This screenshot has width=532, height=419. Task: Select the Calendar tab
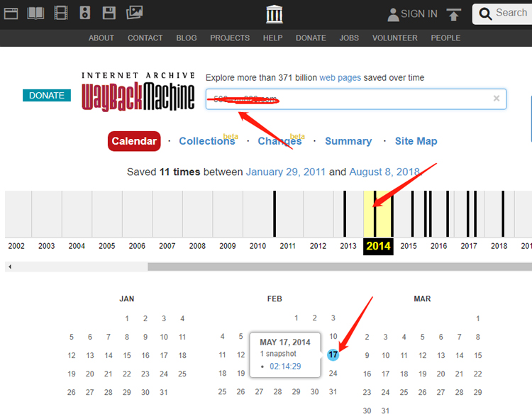(x=134, y=141)
